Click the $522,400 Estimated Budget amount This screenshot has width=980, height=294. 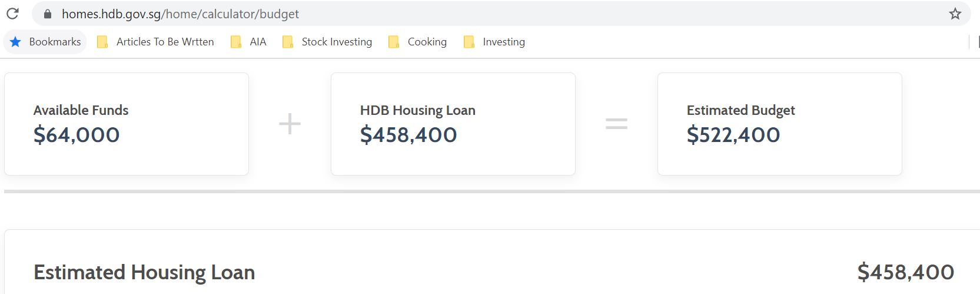733,135
